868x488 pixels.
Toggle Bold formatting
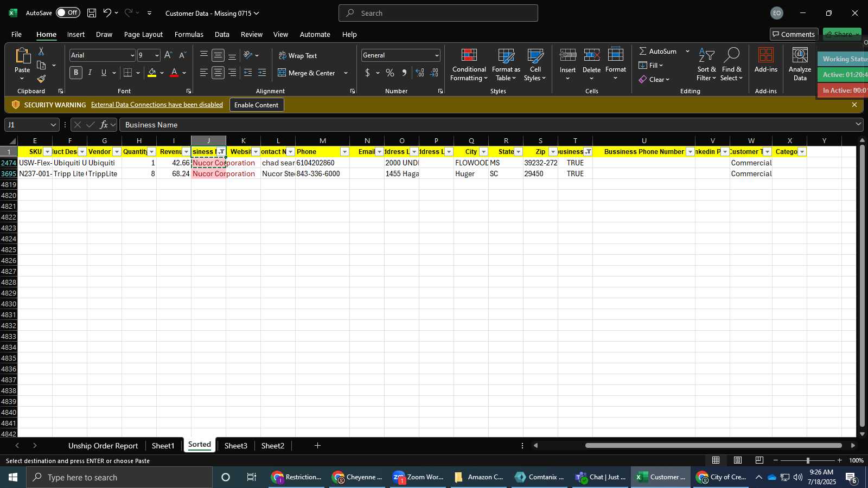pos(76,73)
